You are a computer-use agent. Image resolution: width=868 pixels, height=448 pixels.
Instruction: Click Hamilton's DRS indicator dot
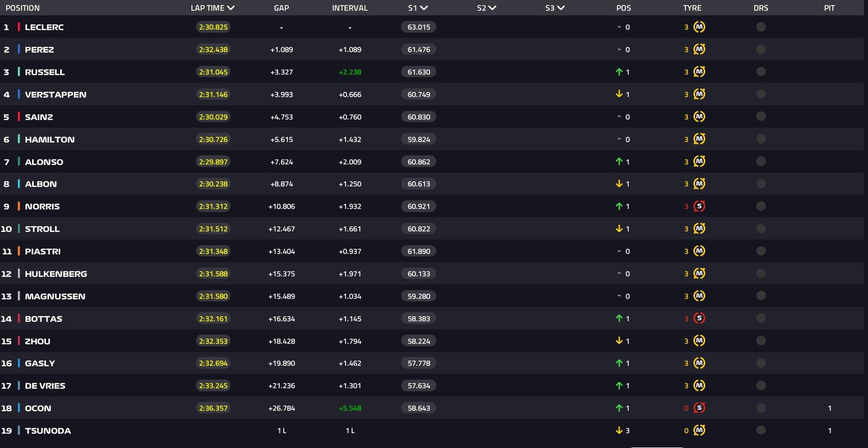point(761,139)
